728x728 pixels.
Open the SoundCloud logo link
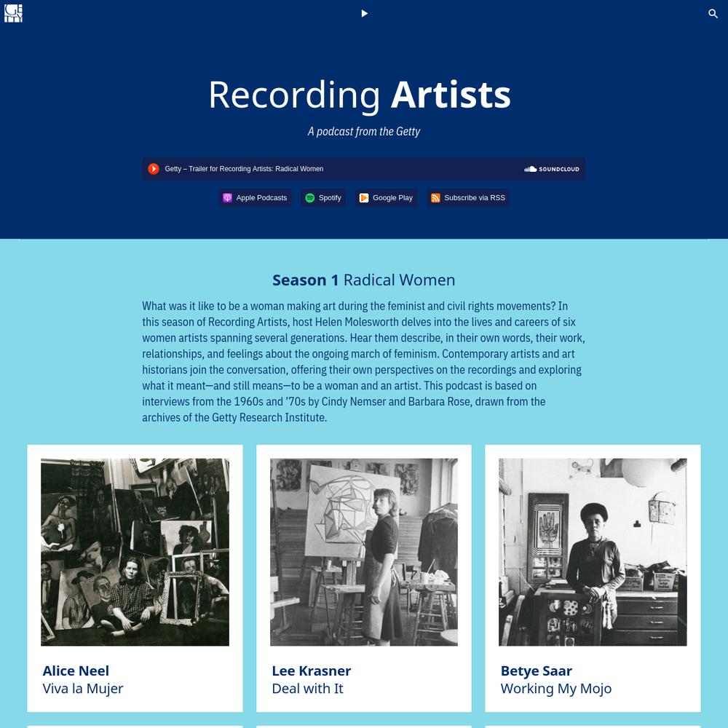[552, 169]
